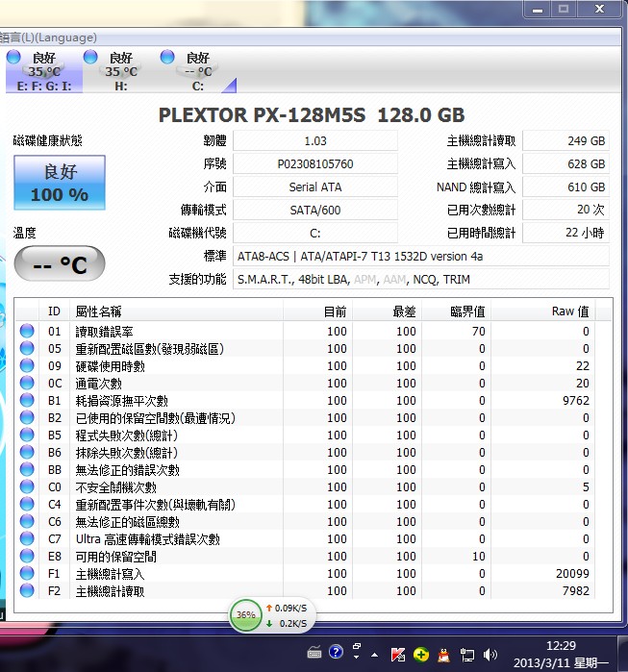This screenshot has width=628, height=672.
Task: Show hidden tray icons arrow
Action: tap(375, 655)
